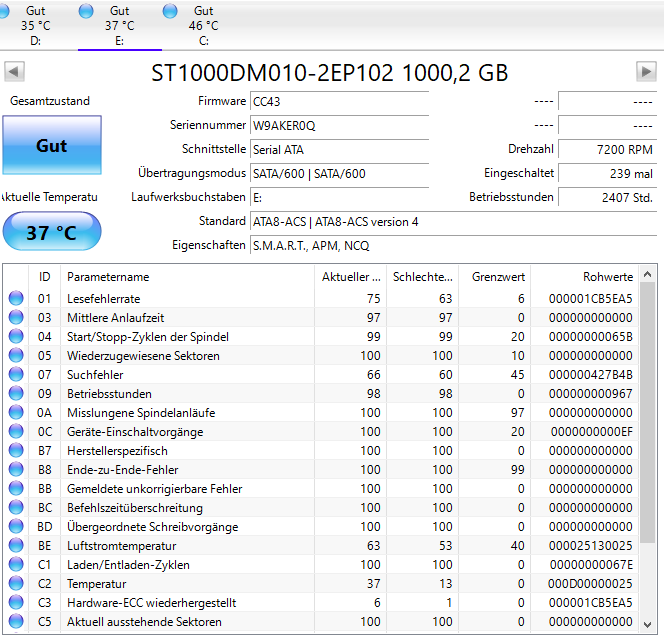664x640 pixels.
Task: Click the Drehzahl field 7200 RPM
Action: tap(608, 150)
